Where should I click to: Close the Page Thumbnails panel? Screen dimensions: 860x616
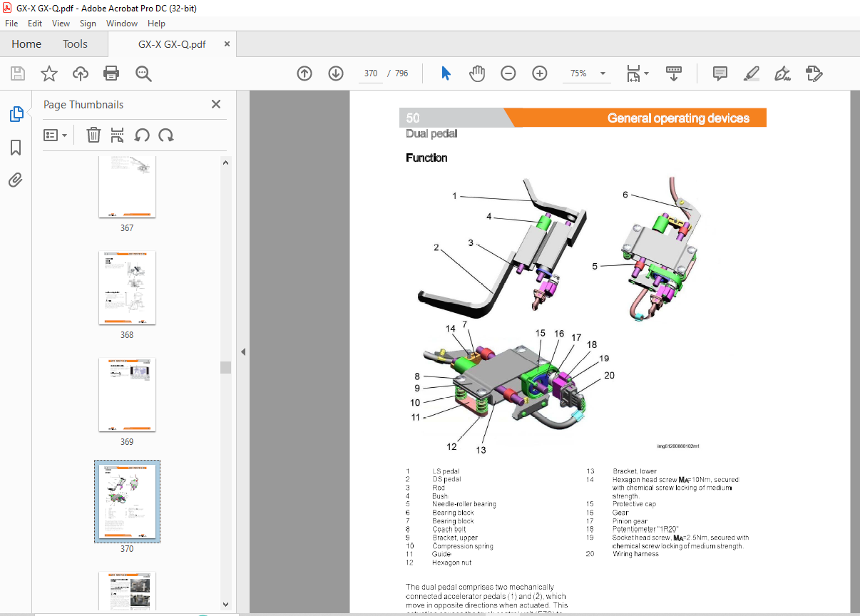click(x=216, y=104)
